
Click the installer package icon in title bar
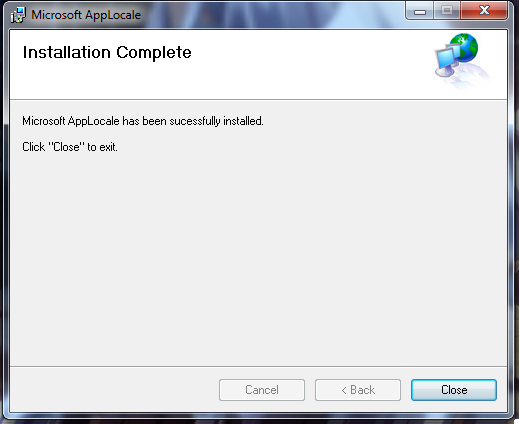coord(18,15)
